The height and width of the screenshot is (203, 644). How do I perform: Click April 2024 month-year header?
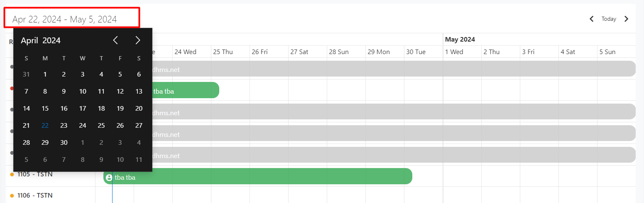[41, 40]
